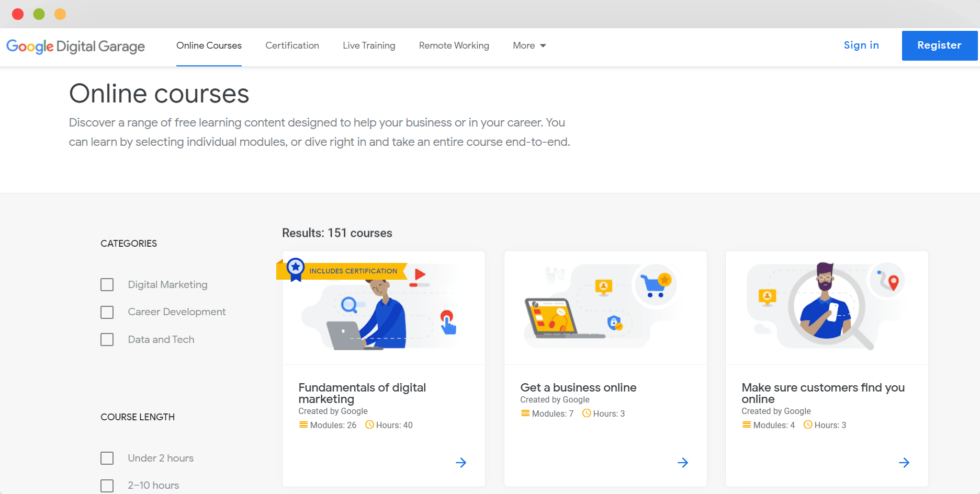This screenshot has height=494, width=980.
Task: Click the CATEGORIES heading
Action: coord(129,244)
